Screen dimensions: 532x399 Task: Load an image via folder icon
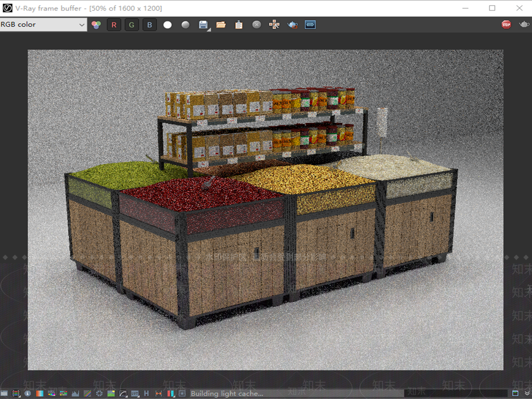point(221,25)
